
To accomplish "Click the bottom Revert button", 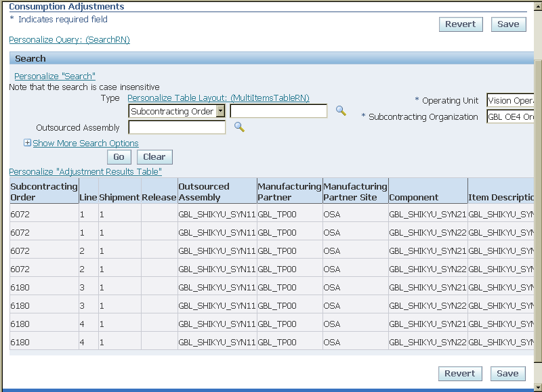I will [460, 373].
